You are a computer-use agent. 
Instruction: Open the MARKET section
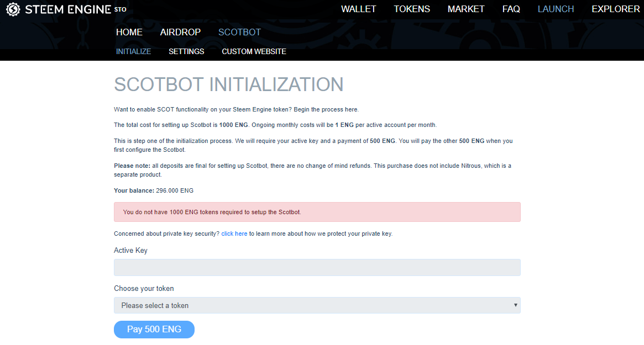point(466,9)
